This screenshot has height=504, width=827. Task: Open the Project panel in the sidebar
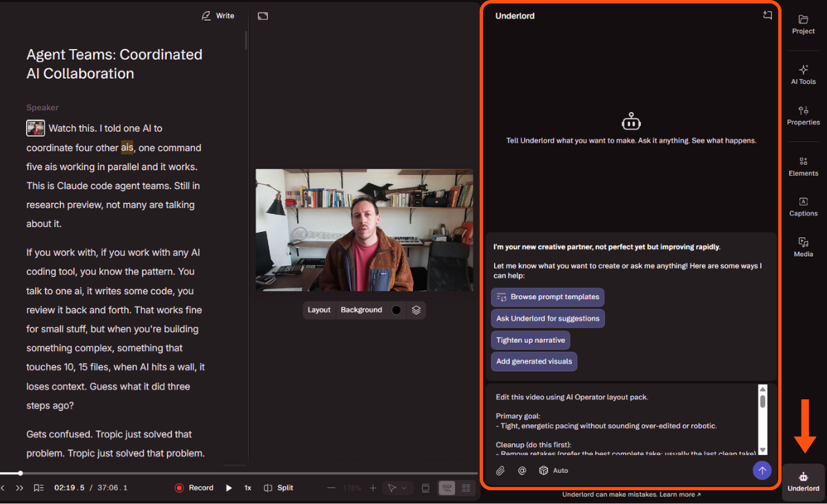pos(803,24)
